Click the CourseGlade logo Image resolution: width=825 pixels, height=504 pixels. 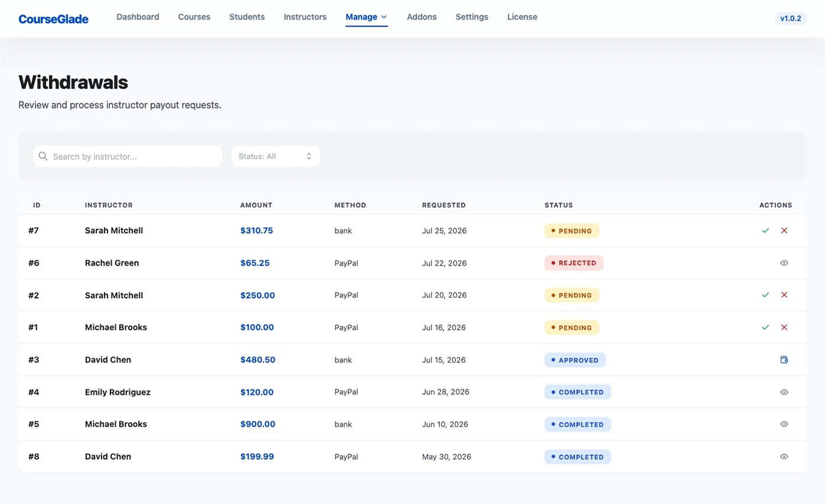(53, 19)
